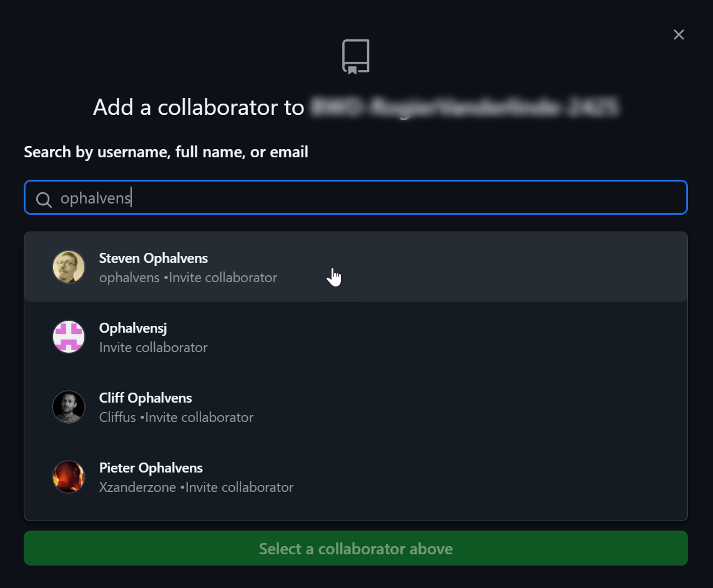Pick Cliff Ophalvens from the list

coord(356,407)
